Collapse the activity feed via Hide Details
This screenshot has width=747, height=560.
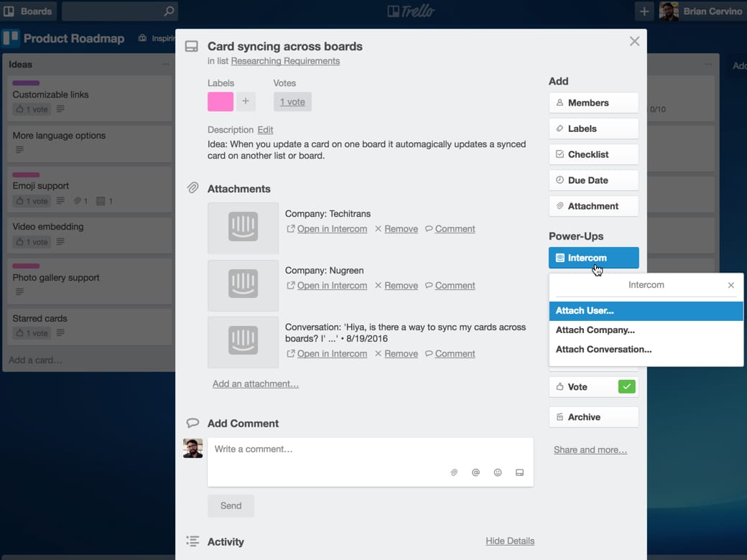coord(511,541)
